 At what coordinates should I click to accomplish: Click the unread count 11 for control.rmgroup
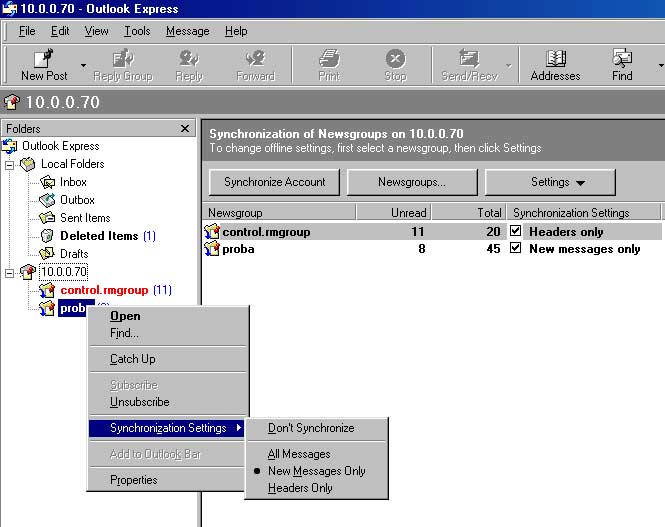[417, 231]
